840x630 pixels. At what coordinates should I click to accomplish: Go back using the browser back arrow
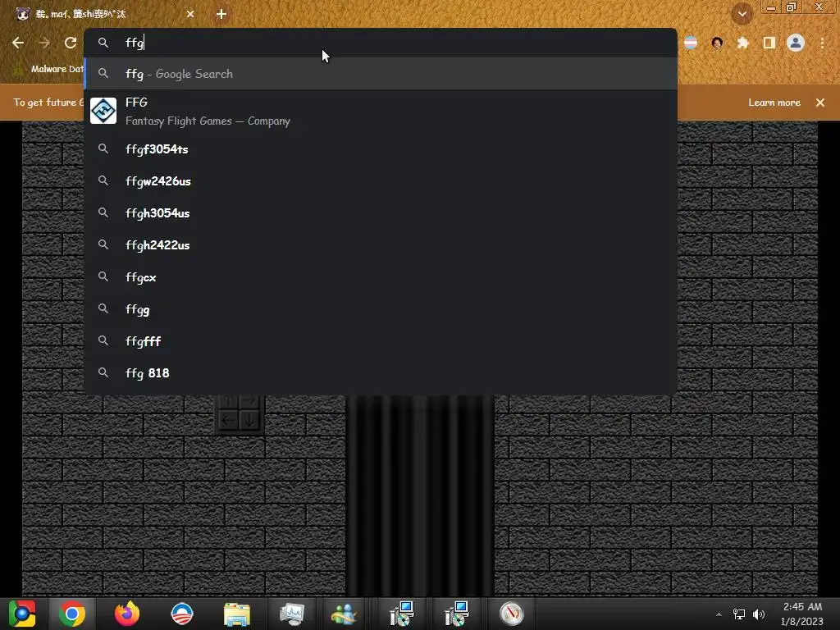18,43
